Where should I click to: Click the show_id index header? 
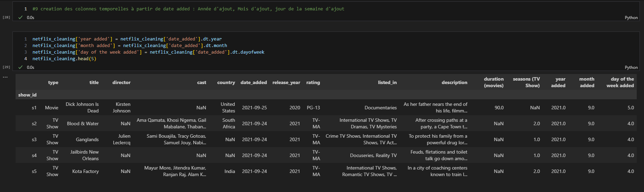click(27, 95)
